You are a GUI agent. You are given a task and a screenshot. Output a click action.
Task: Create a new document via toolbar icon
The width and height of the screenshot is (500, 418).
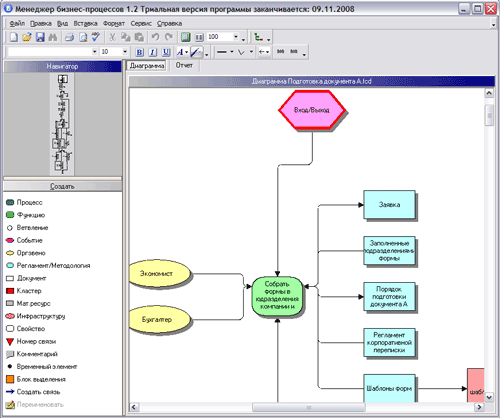pyautogui.click(x=14, y=37)
